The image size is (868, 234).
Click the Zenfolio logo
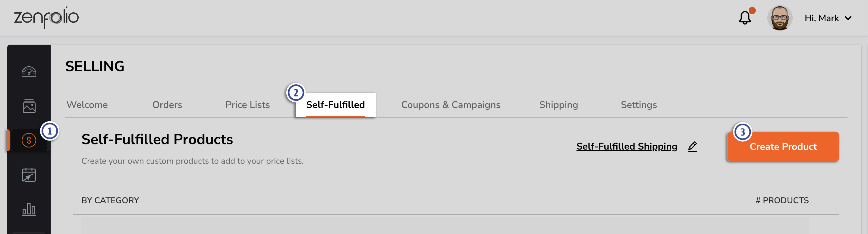point(46,17)
